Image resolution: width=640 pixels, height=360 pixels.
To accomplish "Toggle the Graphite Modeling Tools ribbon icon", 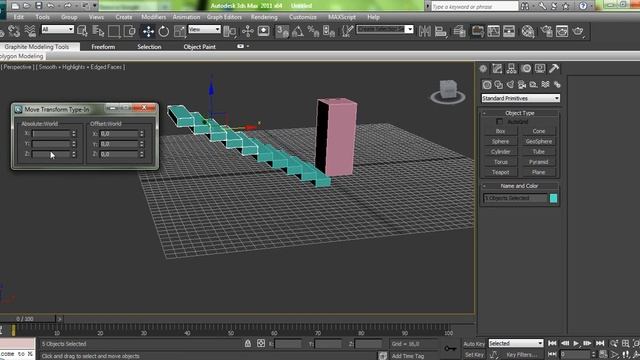I will 477,31.
